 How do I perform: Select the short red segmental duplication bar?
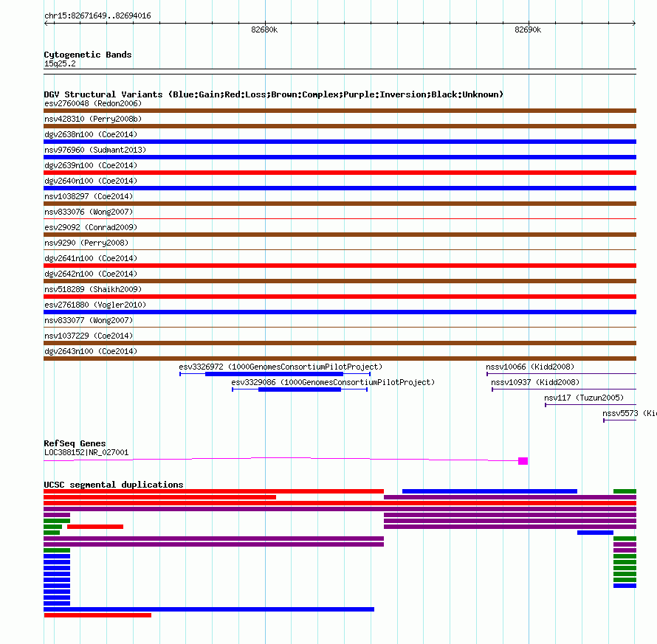[x=95, y=527]
